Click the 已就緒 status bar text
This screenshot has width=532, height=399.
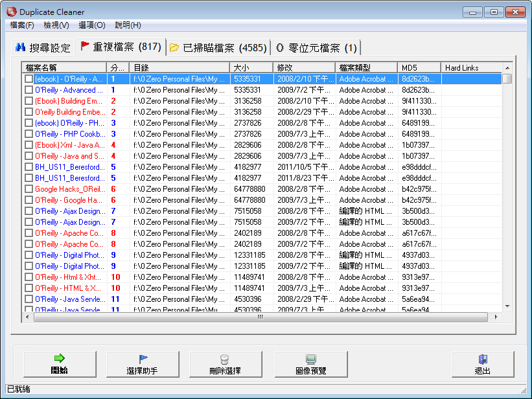[x=18, y=389]
